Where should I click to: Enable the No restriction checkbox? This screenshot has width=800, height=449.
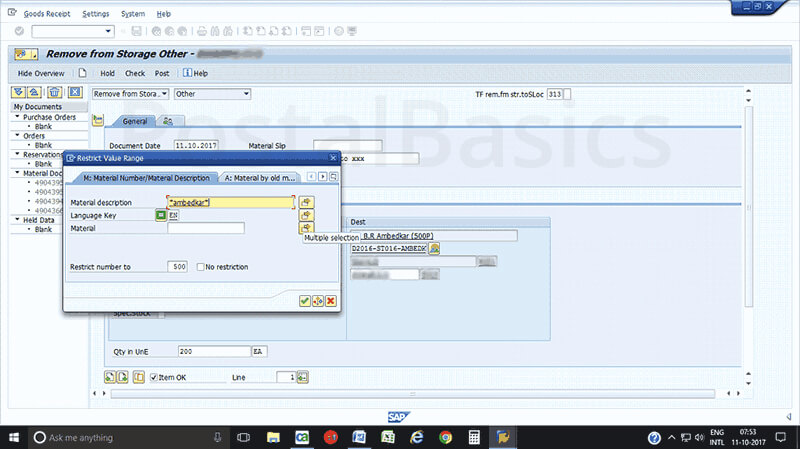(x=202, y=267)
